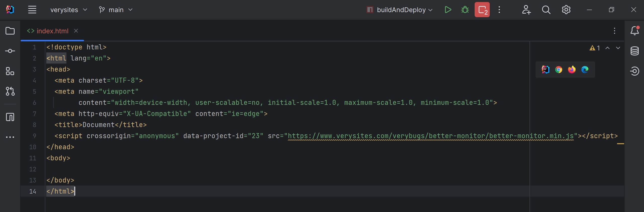This screenshot has height=212, width=644.
Task: Click the better-monitor.min.js script URL
Action: pyautogui.click(x=431, y=136)
